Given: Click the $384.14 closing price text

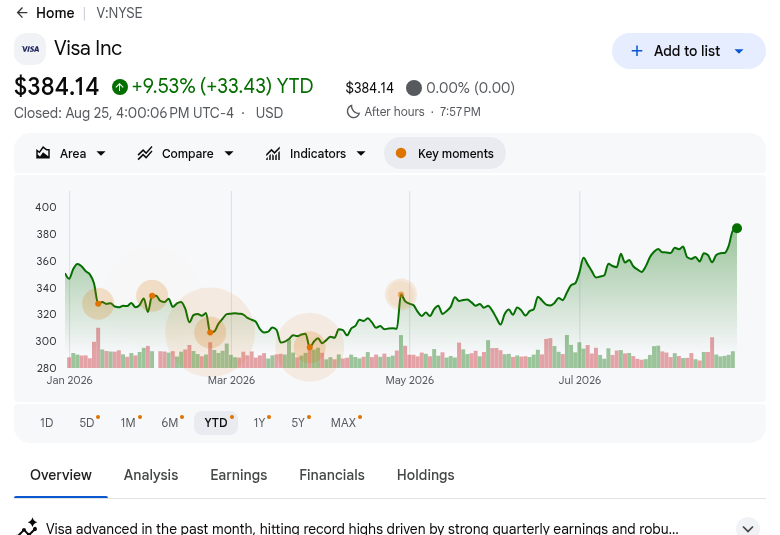Looking at the screenshot, I should click(x=57, y=87).
